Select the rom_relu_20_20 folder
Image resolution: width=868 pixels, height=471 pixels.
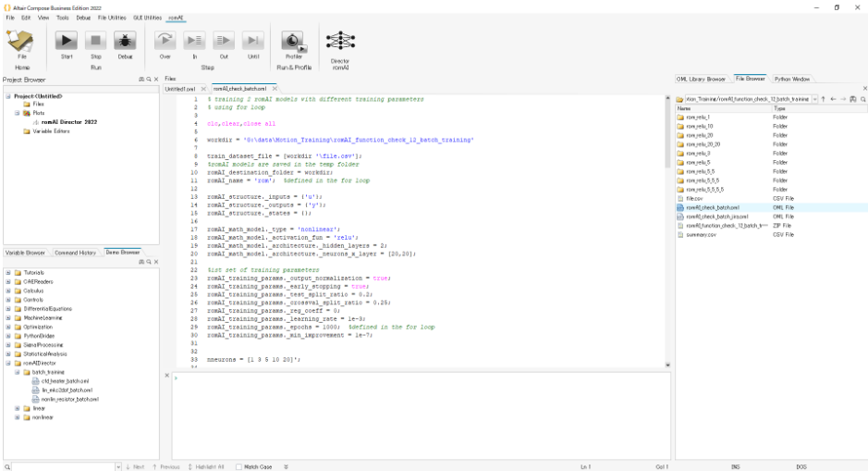(703, 144)
